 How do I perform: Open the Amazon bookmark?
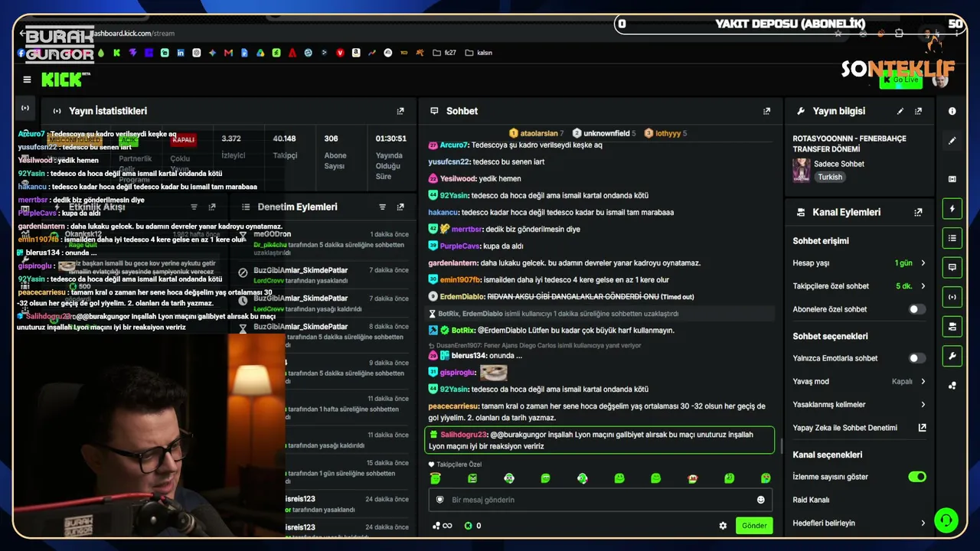356,53
